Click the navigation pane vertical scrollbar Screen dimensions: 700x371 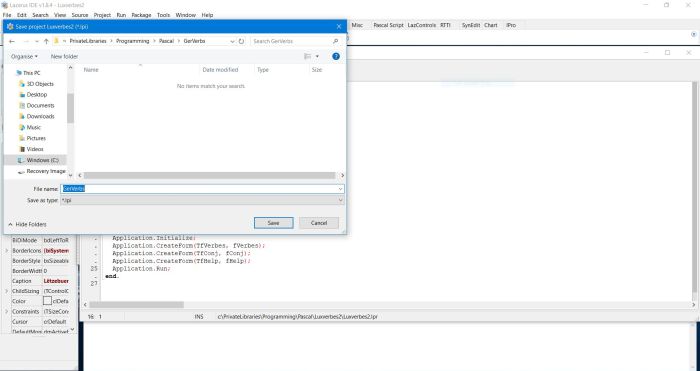(71, 108)
